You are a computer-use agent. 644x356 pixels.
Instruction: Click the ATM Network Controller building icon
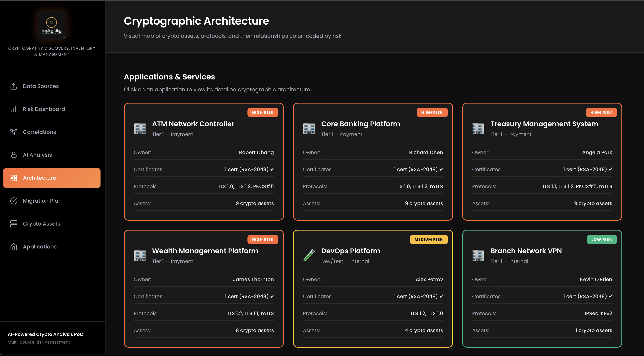[x=140, y=128]
